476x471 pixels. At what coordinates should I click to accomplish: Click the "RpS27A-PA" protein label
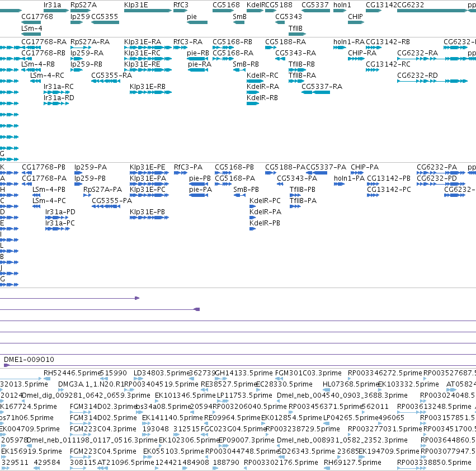tap(102, 190)
